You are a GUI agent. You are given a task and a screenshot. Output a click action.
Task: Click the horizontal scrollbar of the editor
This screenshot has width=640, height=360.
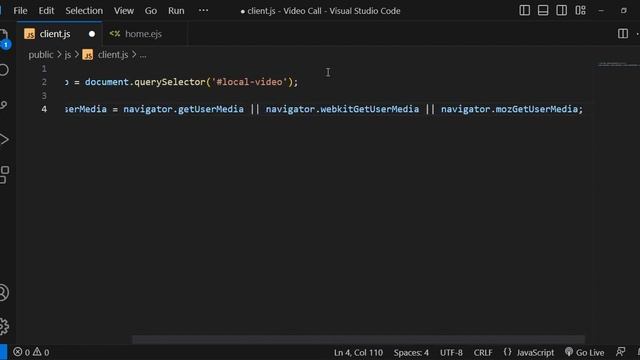point(358,339)
